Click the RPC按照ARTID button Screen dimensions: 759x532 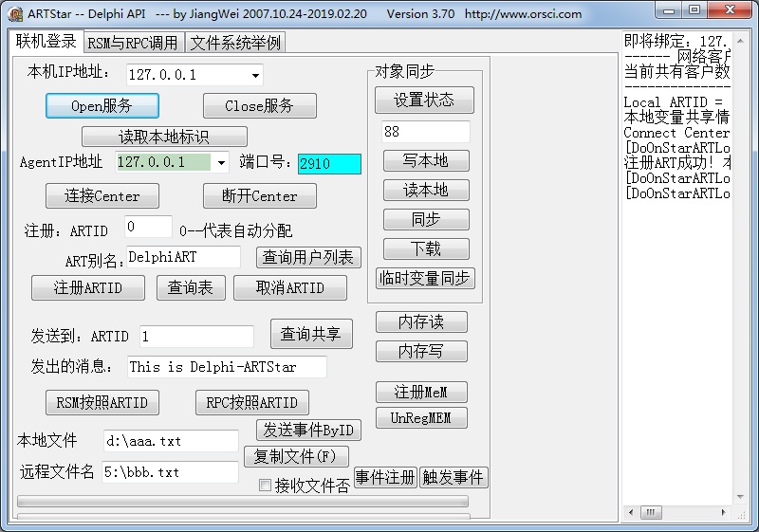click(251, 402)
